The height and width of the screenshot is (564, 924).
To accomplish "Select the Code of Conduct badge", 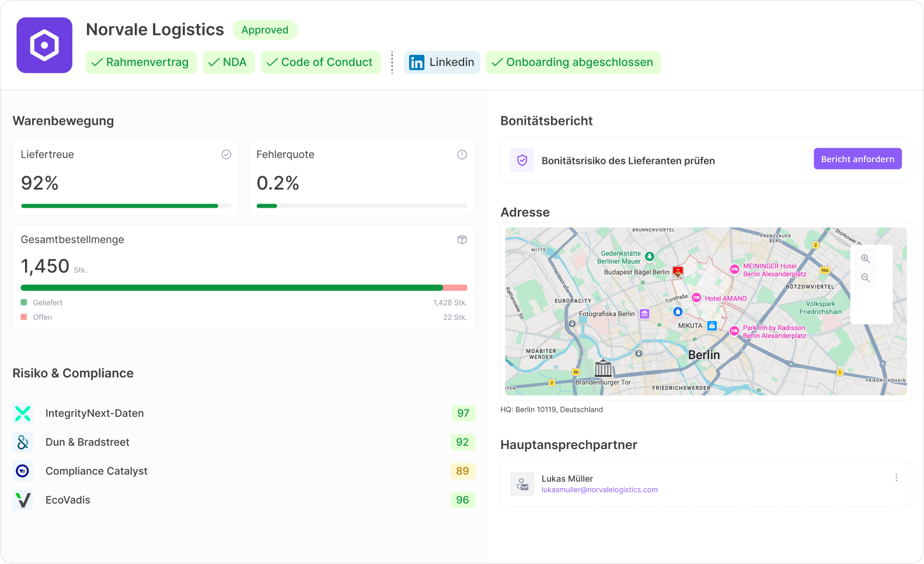I will (320, 62).
